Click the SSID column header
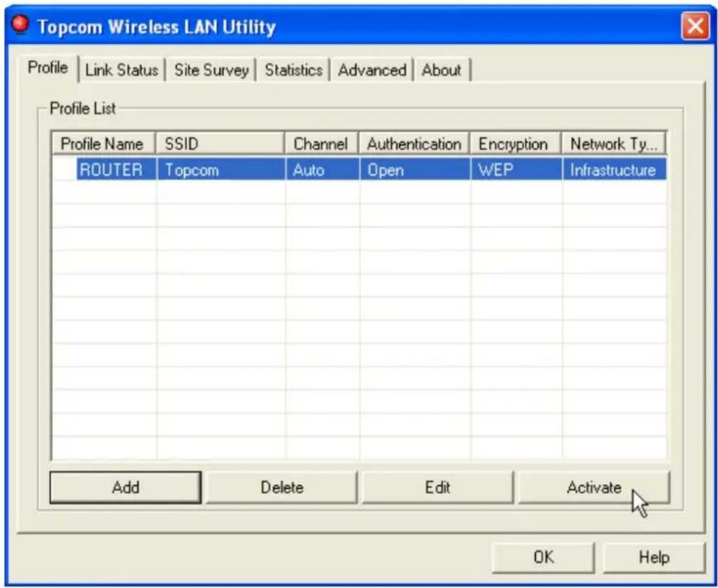The height and width of the screenshot is (588, 718). 220,144
